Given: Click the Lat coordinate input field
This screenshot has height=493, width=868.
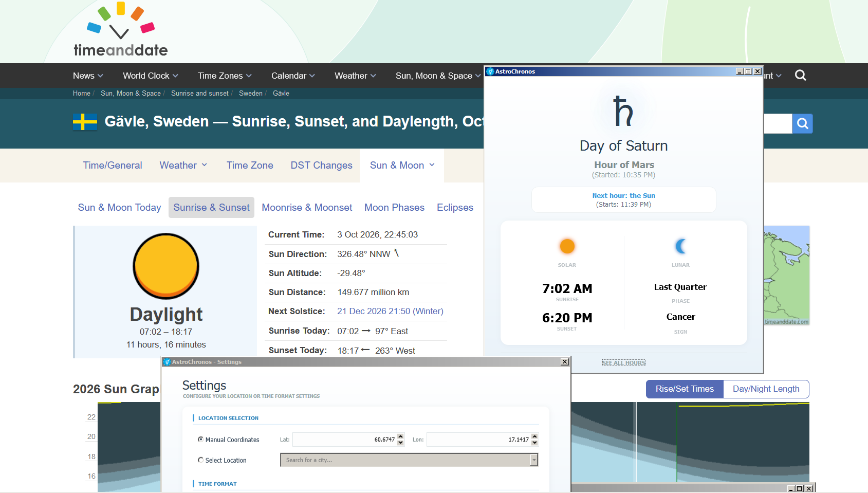Looking at the screenshot, I should click(344, 440).
